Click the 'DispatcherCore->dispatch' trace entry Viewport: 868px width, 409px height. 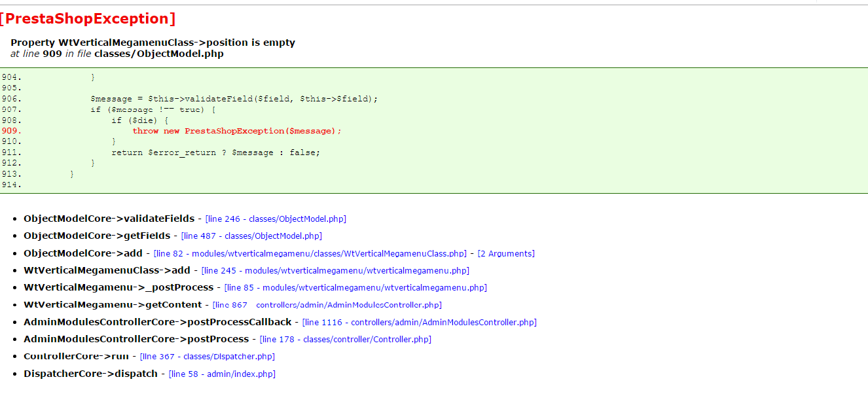(91, 374)
